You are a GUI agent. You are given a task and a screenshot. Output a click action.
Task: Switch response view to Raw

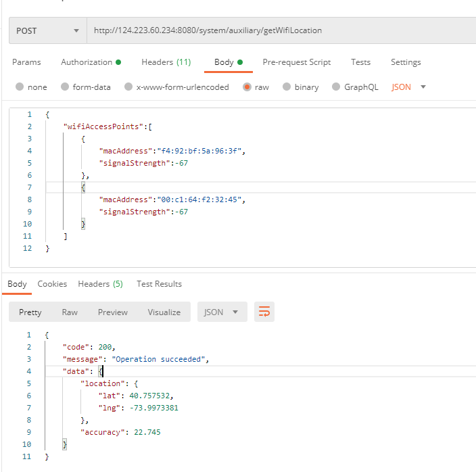[x=70, y=312]
